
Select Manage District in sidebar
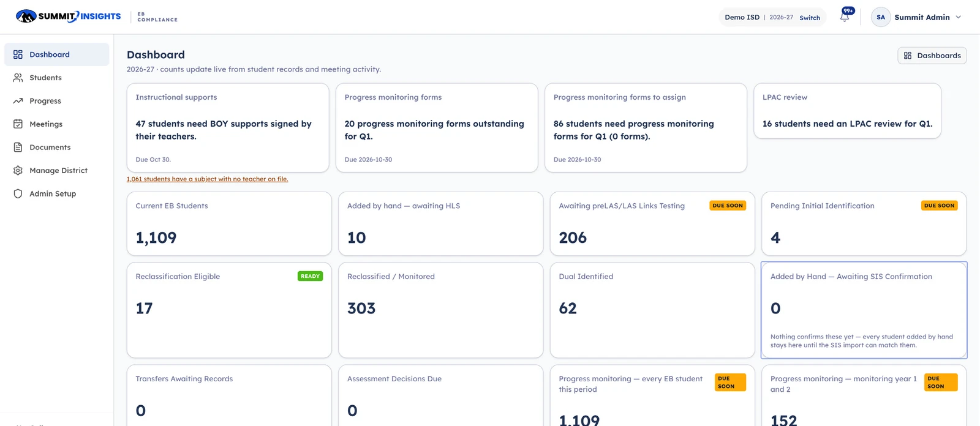[x=57, y=171]
